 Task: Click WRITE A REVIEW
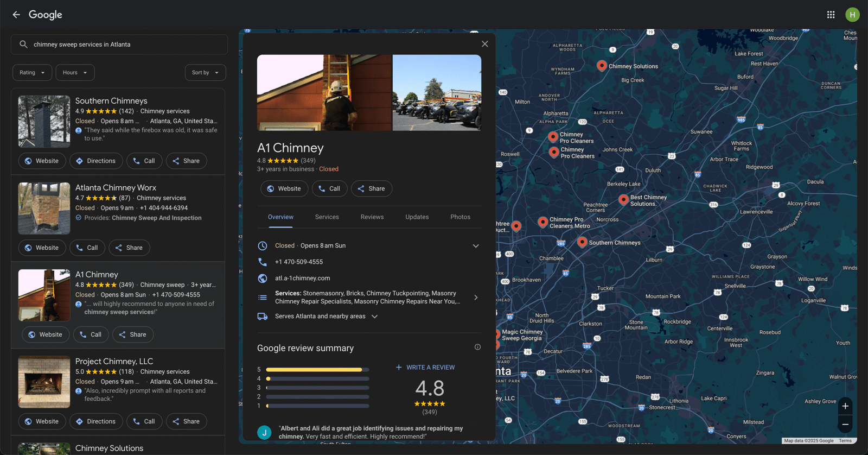tap(425, 368)
